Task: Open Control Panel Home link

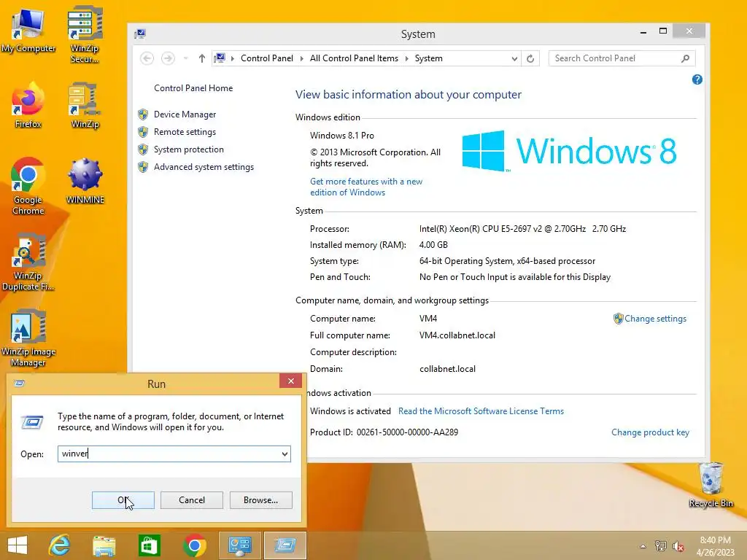Action: [193, 88]
